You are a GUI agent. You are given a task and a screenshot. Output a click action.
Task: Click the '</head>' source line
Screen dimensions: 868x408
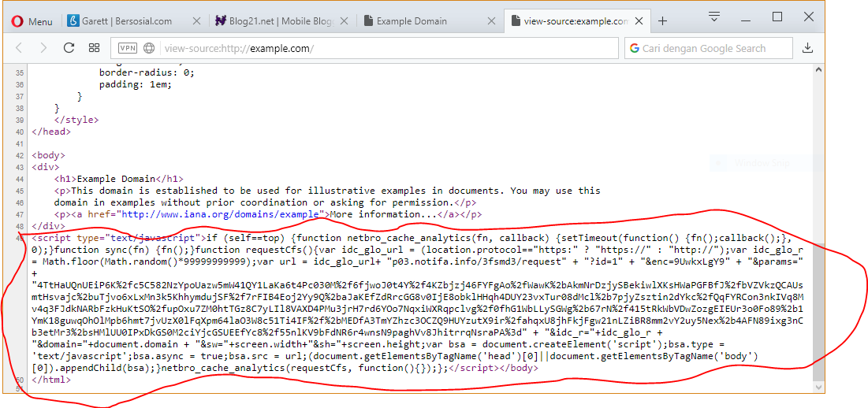pos(51,132)
